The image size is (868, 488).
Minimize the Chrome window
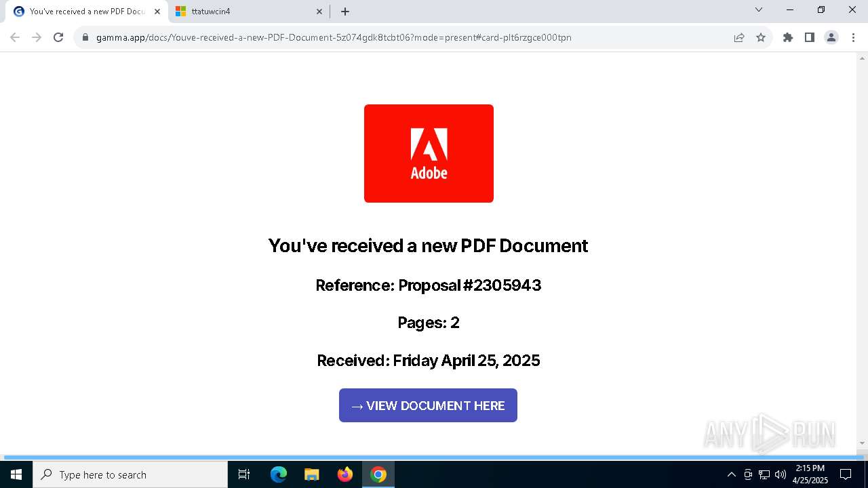click(790, 9)
